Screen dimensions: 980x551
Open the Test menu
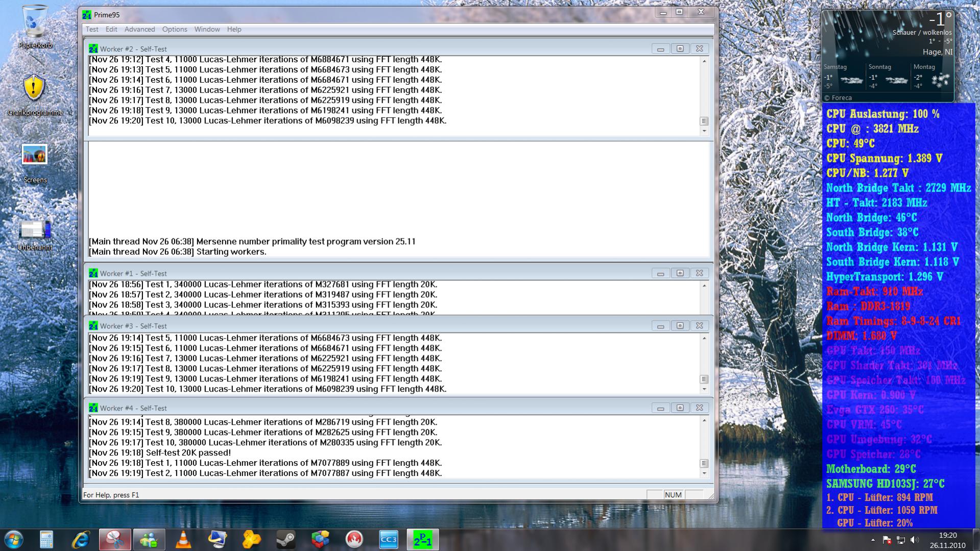click(92, 29)
